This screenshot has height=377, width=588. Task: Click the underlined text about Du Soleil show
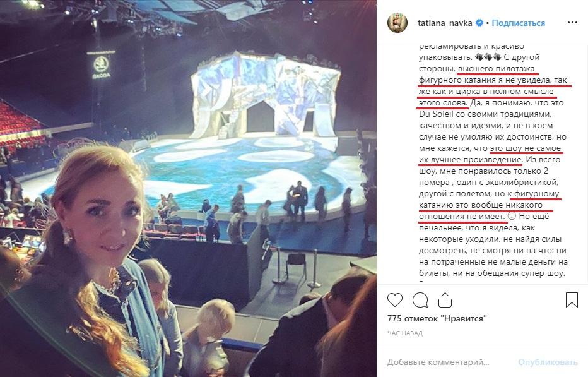point(490,154)
